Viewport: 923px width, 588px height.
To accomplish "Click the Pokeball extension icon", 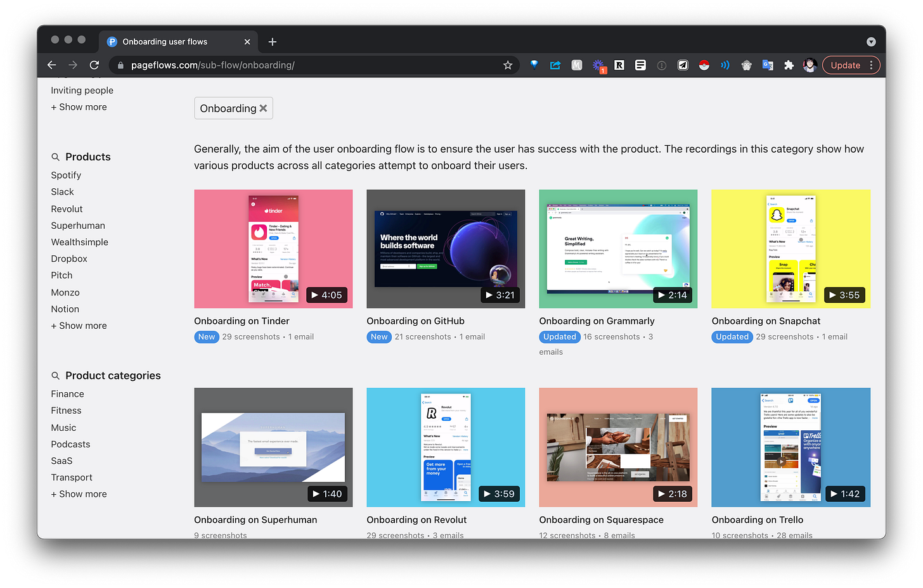I will tap(704, 65).
